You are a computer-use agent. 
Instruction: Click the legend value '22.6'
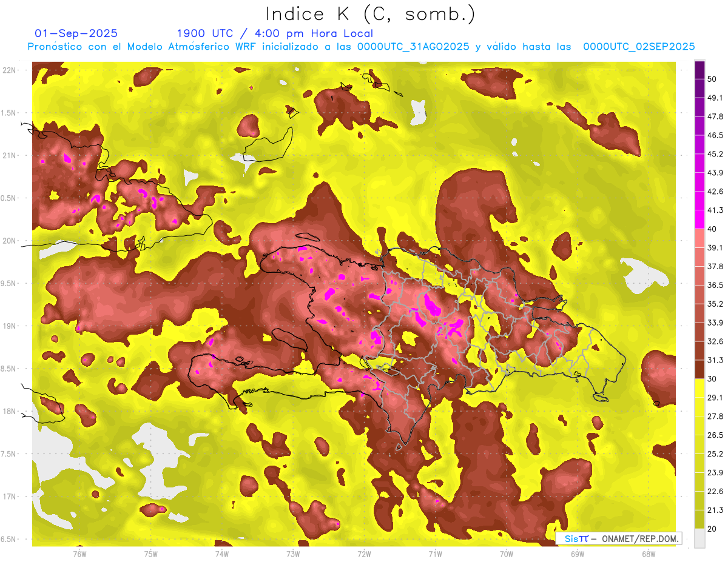tap(715, 492)
